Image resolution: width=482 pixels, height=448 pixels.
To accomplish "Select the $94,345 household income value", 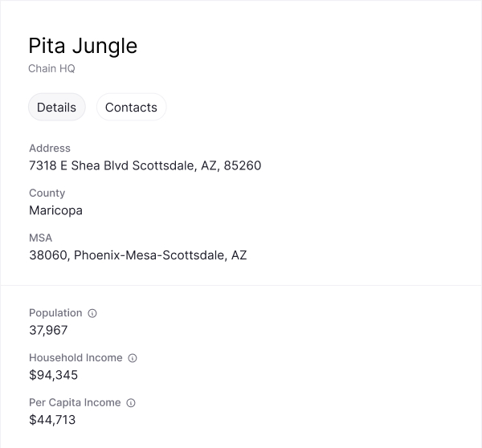I will pos(53,375).
